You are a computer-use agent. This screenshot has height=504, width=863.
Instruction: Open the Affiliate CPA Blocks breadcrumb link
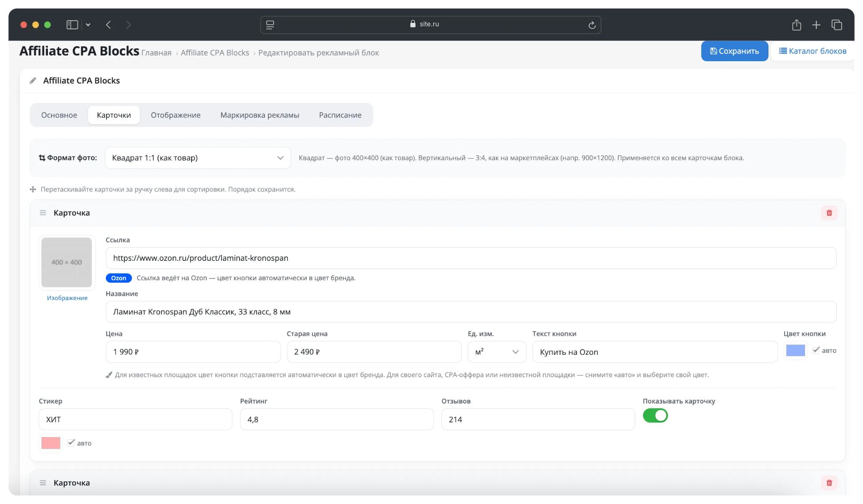(215, 53)
